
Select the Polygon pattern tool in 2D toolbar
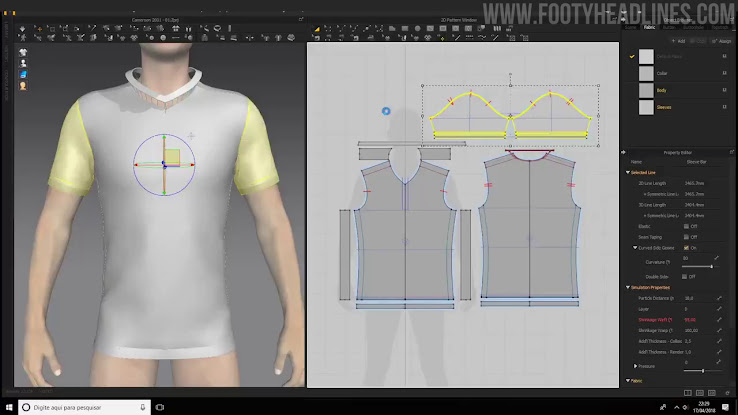coord(392,29)
